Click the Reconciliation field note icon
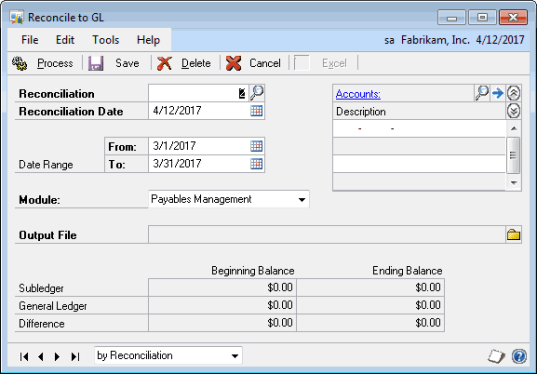Viewport: 537px width, 374px height. [242, 93]
